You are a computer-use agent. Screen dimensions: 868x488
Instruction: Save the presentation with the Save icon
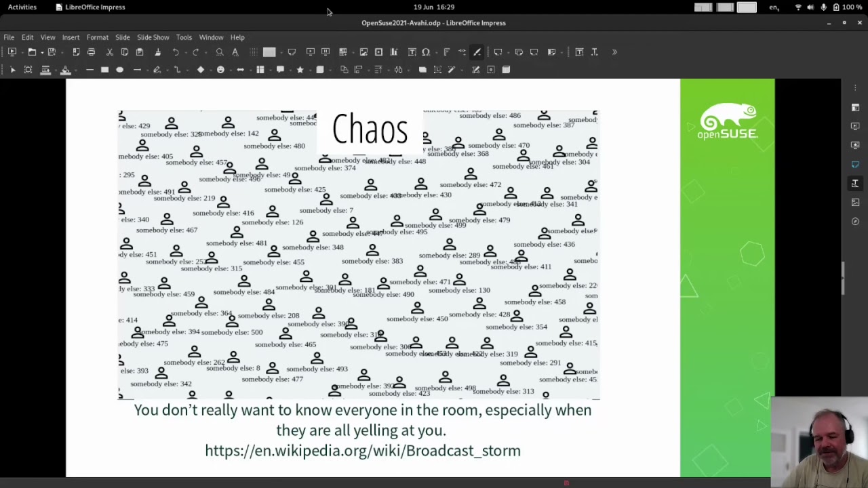52,52
